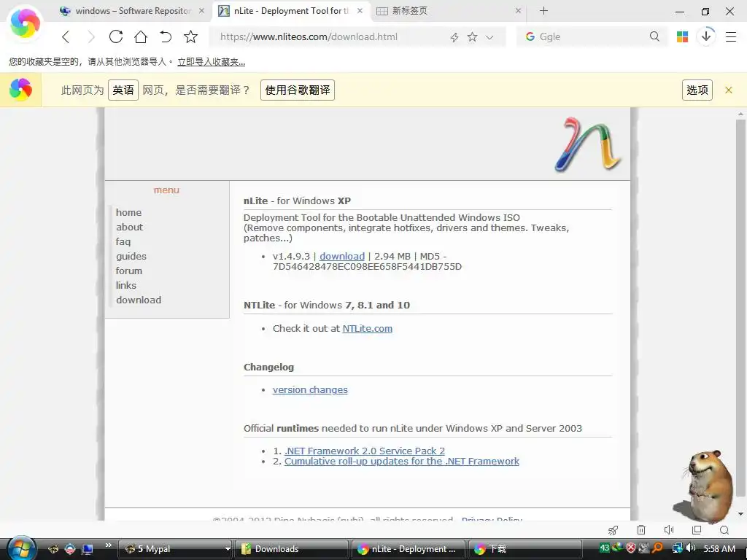Viewport: 747px width, 560px height.
Task: Open the colorful four-square apps icon
Action: pos(682,36)
